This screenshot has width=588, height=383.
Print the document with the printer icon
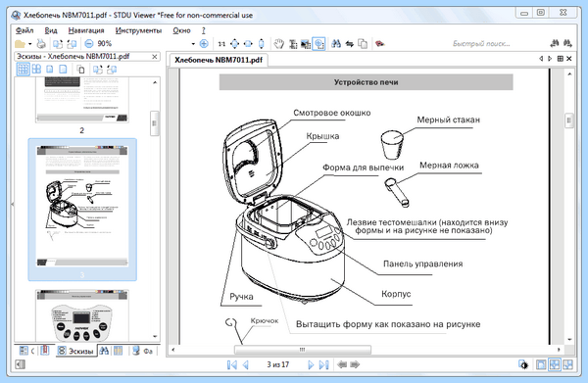coord(41,44)
